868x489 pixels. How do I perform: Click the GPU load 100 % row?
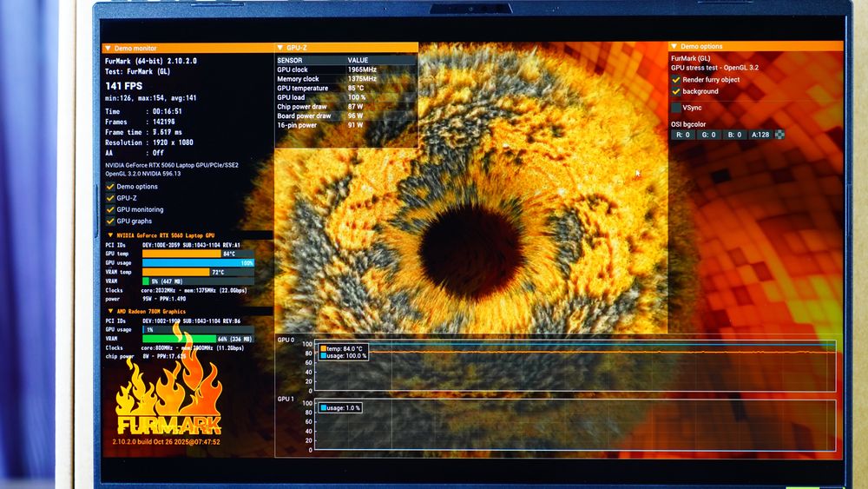[x=346, y=97]
